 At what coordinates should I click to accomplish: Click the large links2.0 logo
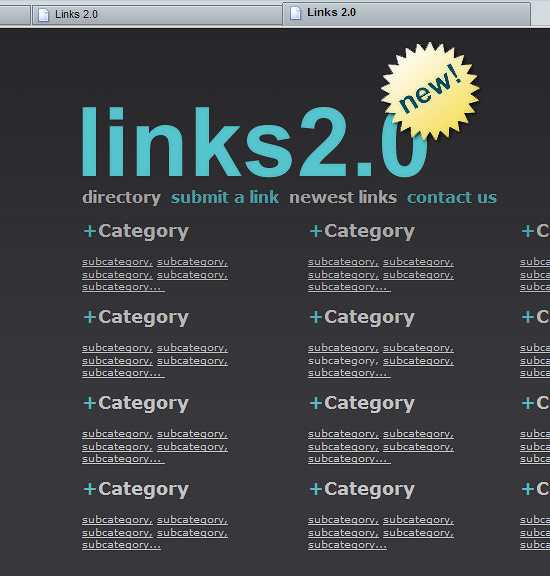(254, 142)
